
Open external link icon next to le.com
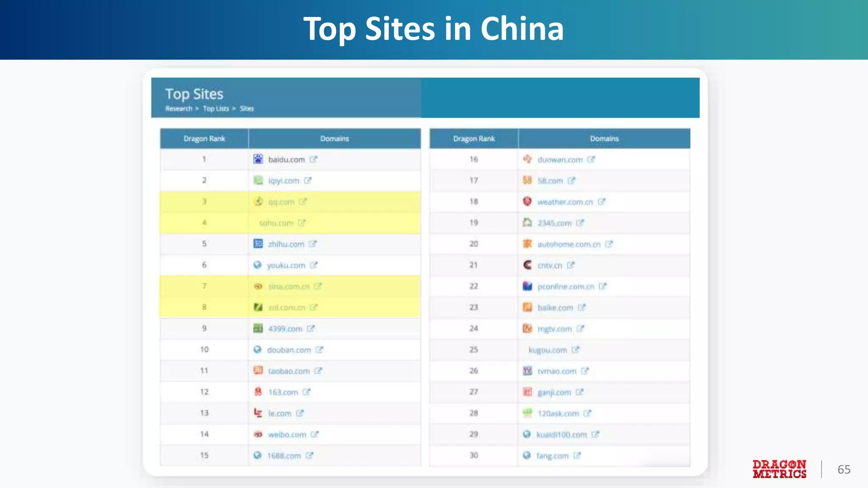coord(300,413)
